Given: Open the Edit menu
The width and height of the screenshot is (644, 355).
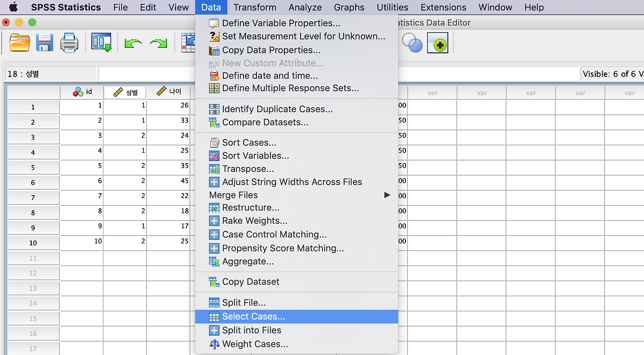Looking at the screenshot, I should pos(148,7).
